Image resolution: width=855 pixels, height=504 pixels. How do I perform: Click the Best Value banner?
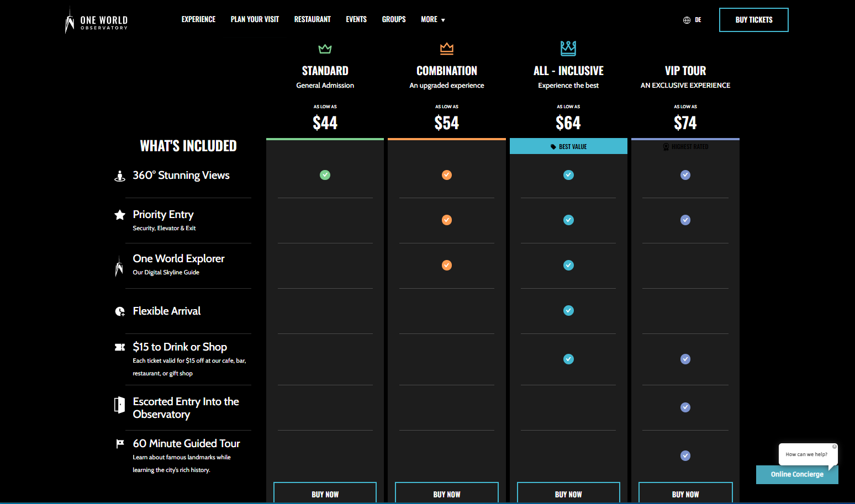568,146
